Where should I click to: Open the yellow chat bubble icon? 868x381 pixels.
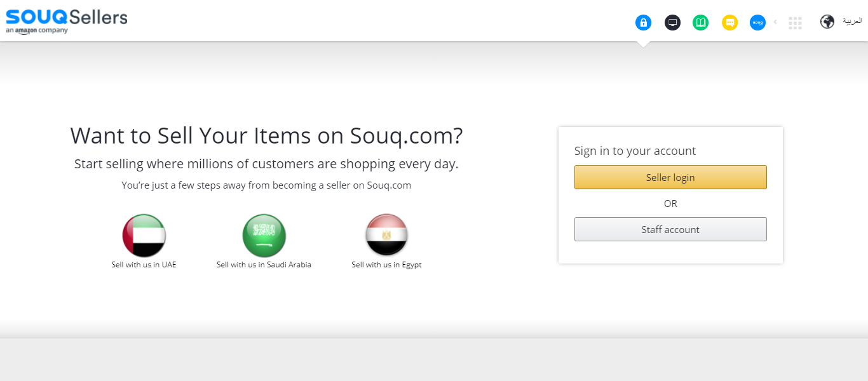click(x=729, y=23)
